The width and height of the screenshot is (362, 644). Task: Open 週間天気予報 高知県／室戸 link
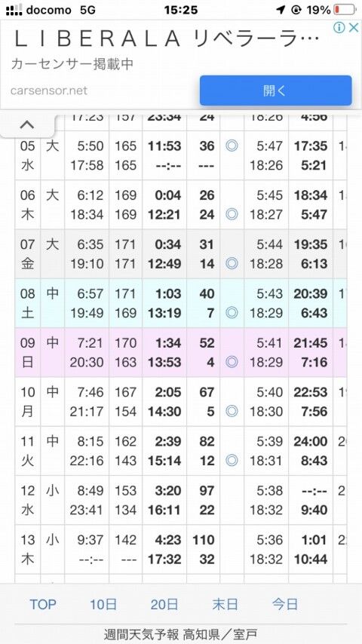point(181,634)
